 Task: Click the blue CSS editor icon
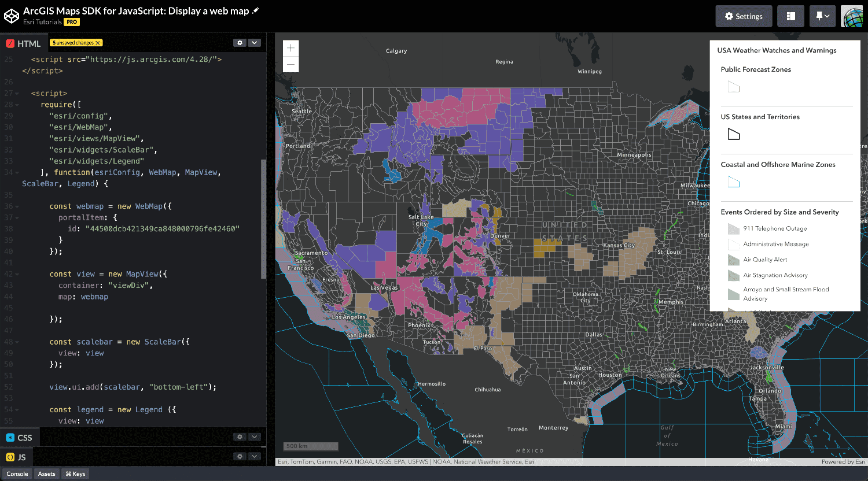point(9,437)
